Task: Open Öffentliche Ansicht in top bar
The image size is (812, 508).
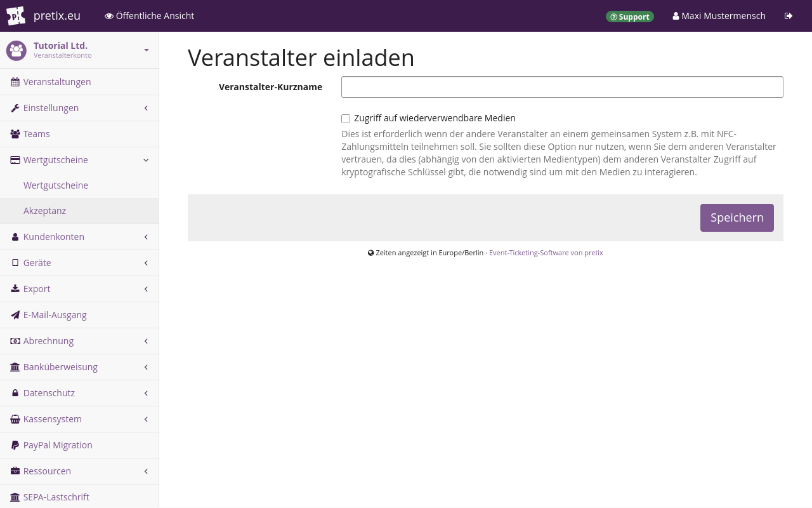Action: [150, 16]
